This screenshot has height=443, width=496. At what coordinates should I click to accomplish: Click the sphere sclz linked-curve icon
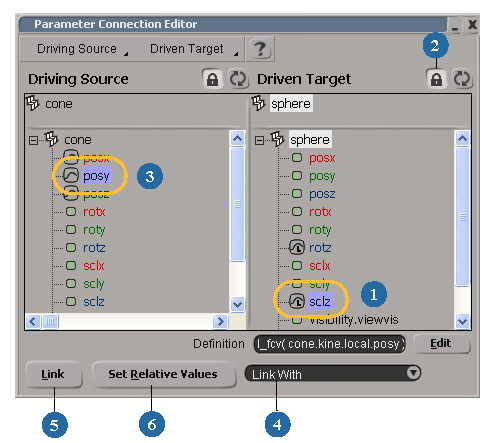click(296, 301)
